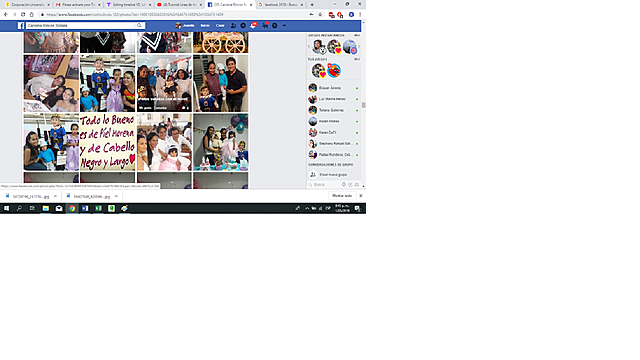The width and height of the screenshot is (640, 360).
Task: Open Task View on taskbar
Action: tap(32, 208)
